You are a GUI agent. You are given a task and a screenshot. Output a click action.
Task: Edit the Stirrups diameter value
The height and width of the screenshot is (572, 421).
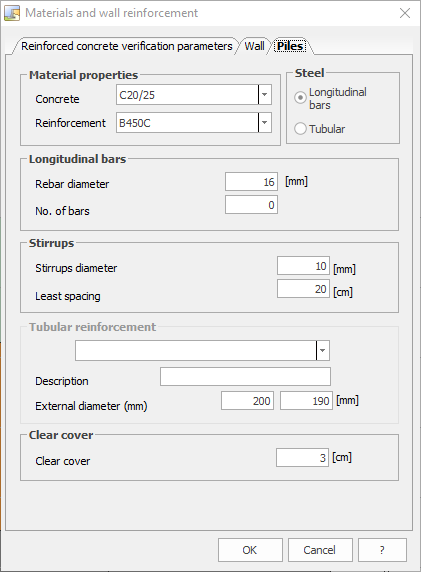click(303, 266)
